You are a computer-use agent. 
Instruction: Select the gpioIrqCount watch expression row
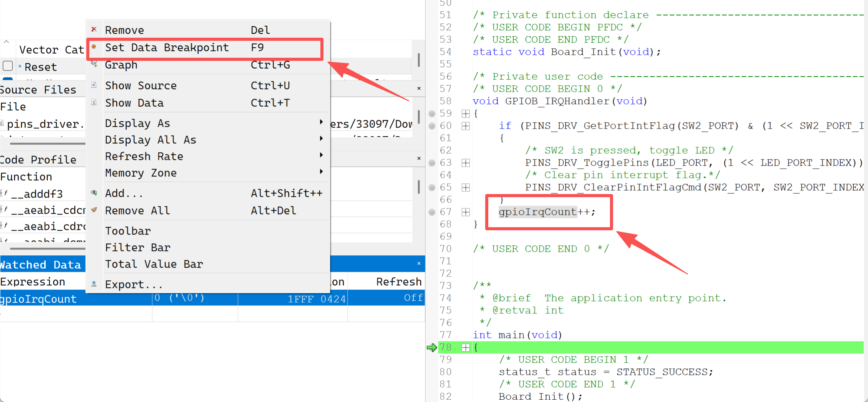pos(39,299)
